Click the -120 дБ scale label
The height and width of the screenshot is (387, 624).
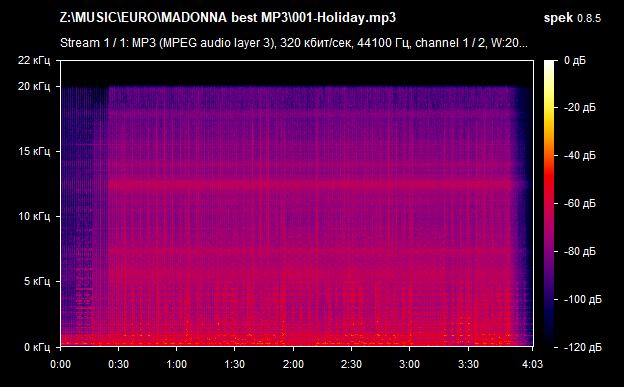(x=582, y=347)
